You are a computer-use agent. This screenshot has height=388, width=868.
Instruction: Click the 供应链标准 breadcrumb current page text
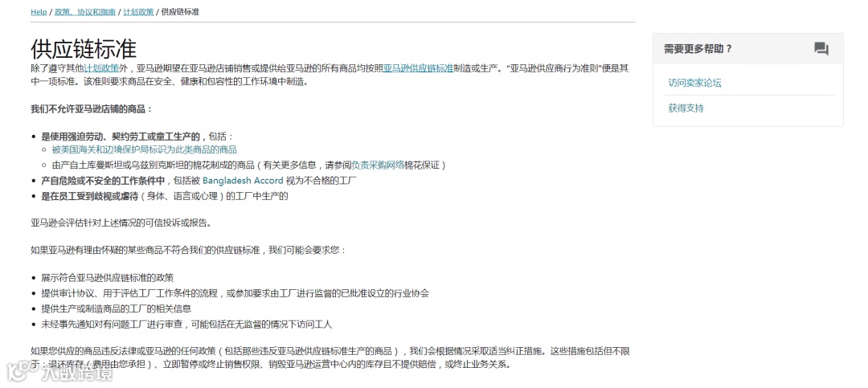180,11
